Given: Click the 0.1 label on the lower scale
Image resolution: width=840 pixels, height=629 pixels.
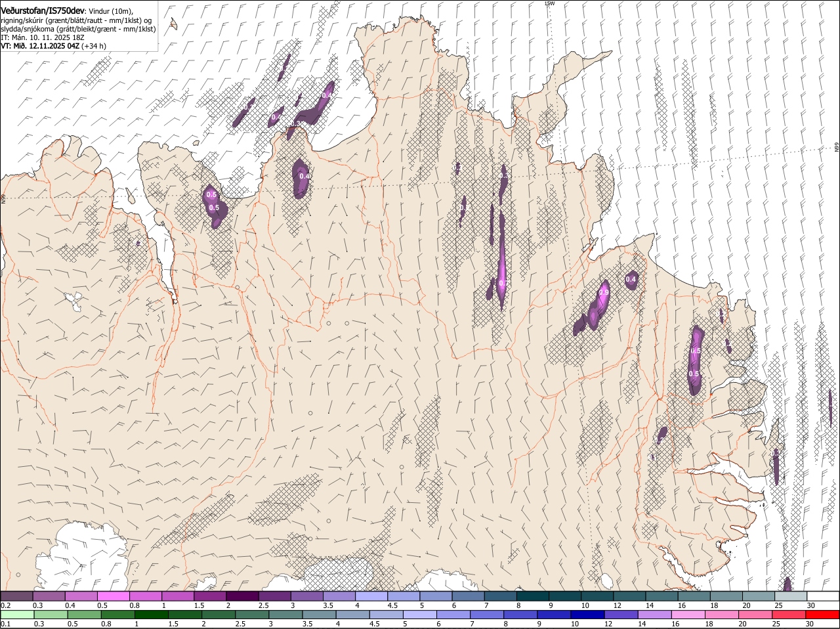Looking at the screenshot, I should pos(5,624).
